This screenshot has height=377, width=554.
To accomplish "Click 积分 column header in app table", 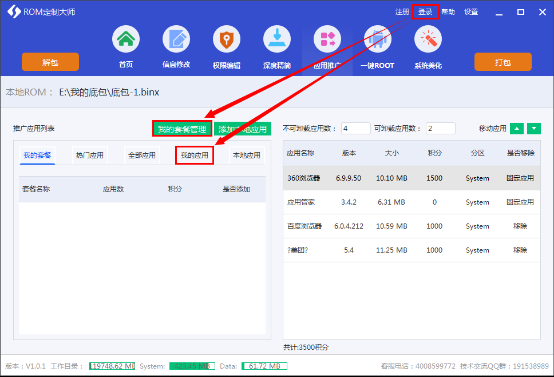I will tap(434, 153).
